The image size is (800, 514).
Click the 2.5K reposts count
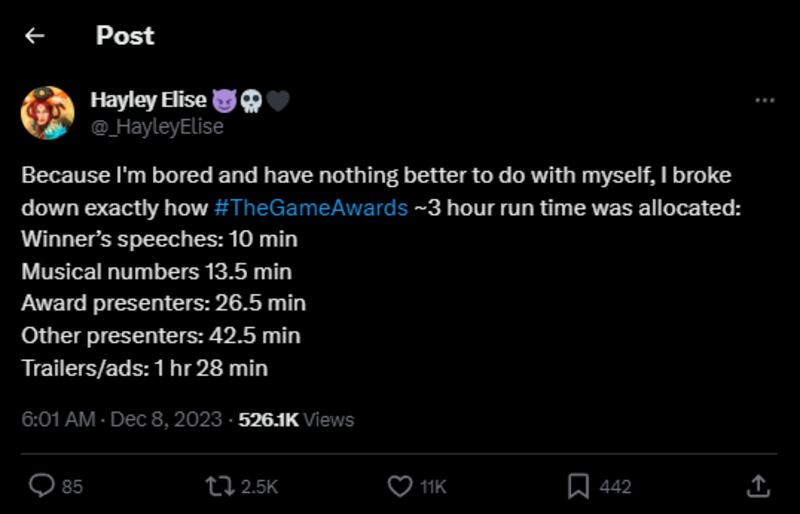[x=259, y=487]
